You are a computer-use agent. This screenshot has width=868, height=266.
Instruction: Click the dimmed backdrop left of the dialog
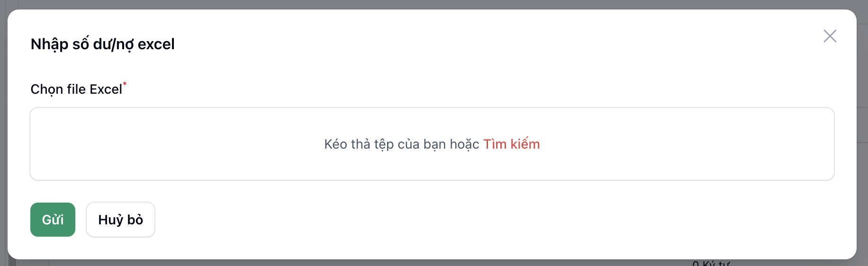click(3, 142)
